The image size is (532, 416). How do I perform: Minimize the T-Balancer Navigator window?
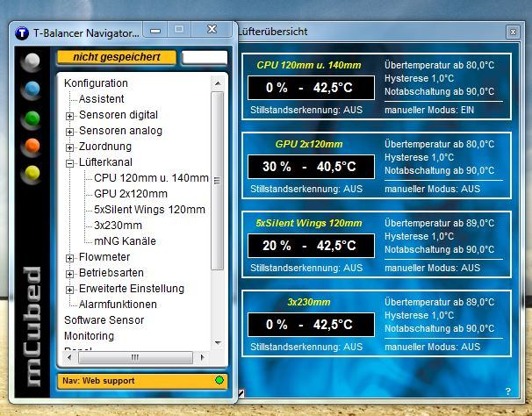(155, 30)
